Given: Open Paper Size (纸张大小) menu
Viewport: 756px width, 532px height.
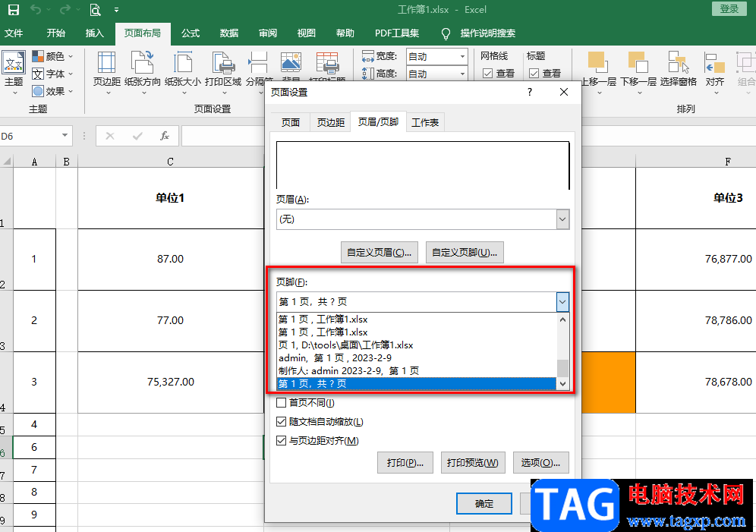Looking at the screenshot, I should (183, 73).
